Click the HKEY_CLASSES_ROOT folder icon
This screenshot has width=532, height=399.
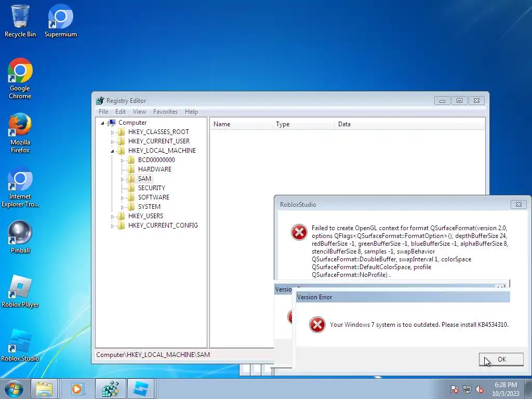click(x=121, y=131)
